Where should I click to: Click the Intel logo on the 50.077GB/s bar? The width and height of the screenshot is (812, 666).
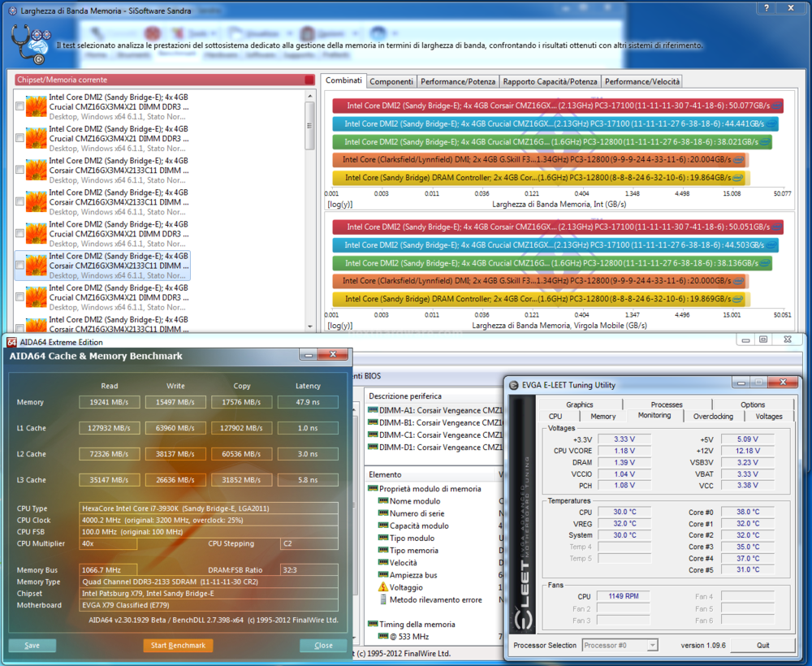point(777,106)
